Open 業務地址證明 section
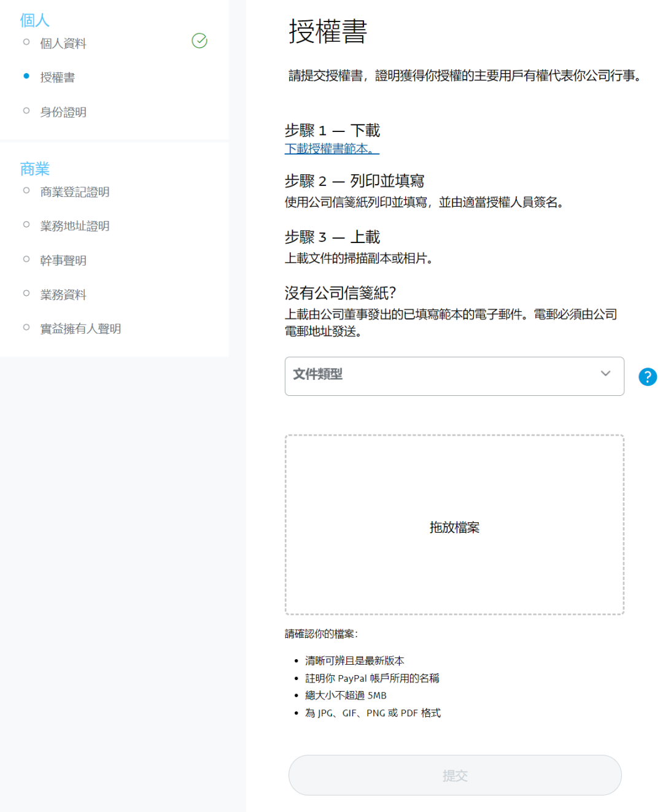 [75, 226]
